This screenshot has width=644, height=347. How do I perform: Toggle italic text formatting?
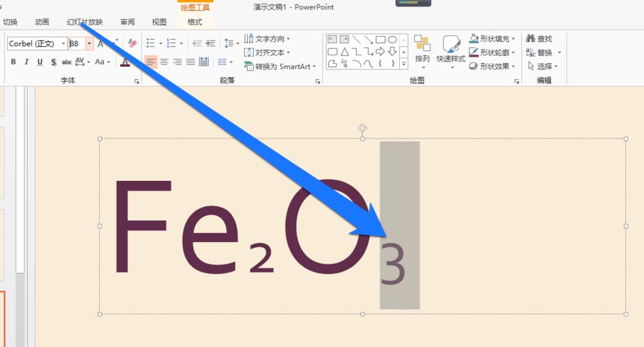pos(26,62)
